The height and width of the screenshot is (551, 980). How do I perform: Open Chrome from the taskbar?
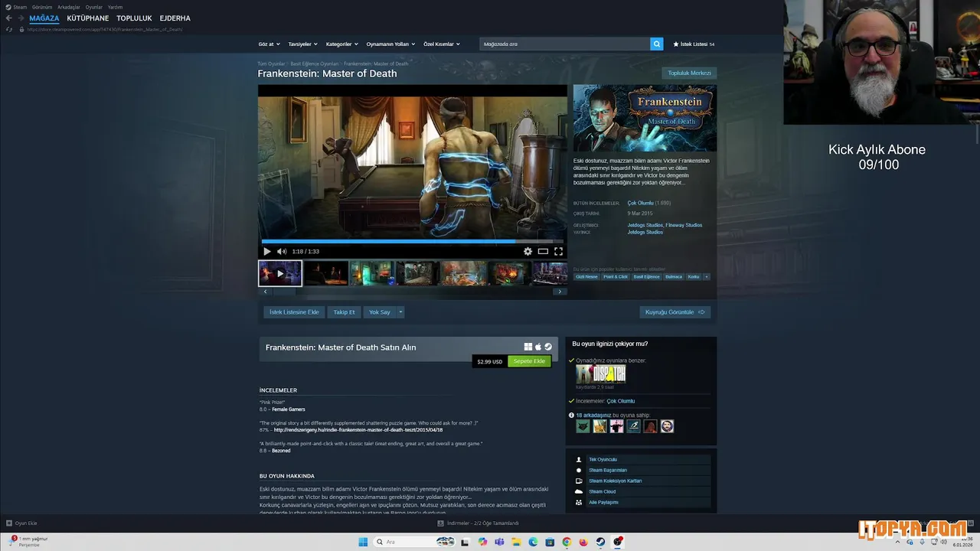pyautogui.click(x=567, y=542)
